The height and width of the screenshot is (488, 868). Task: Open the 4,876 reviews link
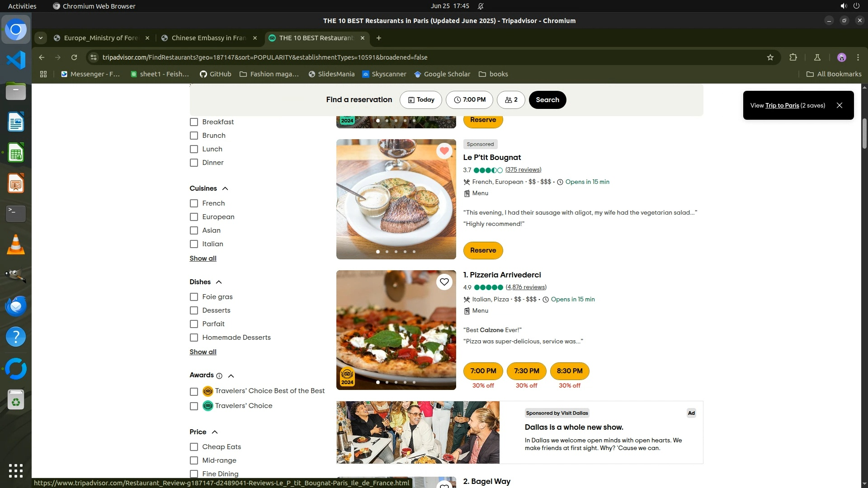click(526, 287)
